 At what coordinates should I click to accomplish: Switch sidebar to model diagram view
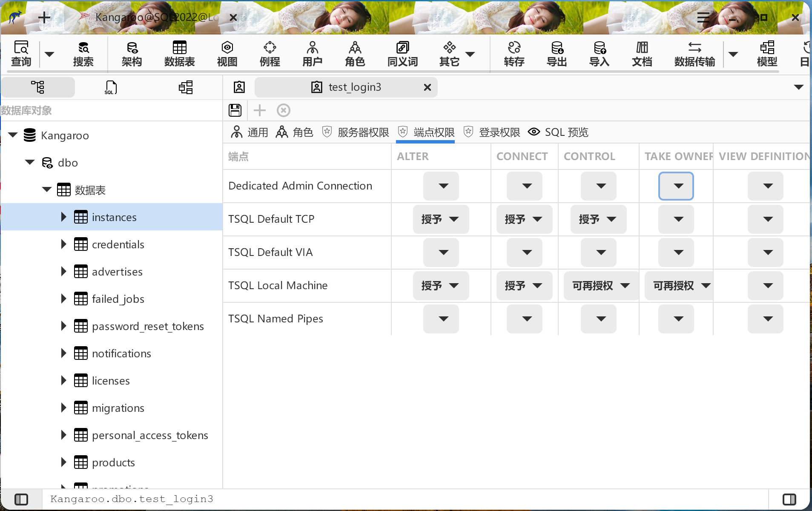pos(186,87)
